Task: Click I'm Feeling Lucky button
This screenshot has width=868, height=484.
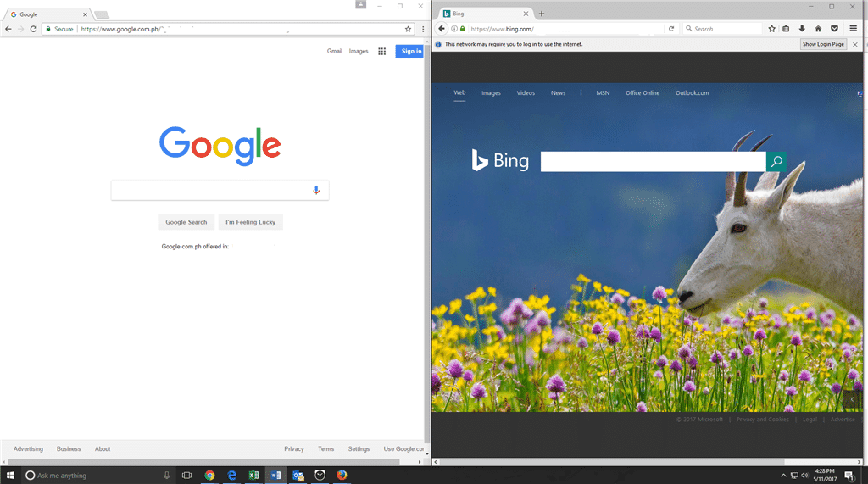Action: (250, 222)
